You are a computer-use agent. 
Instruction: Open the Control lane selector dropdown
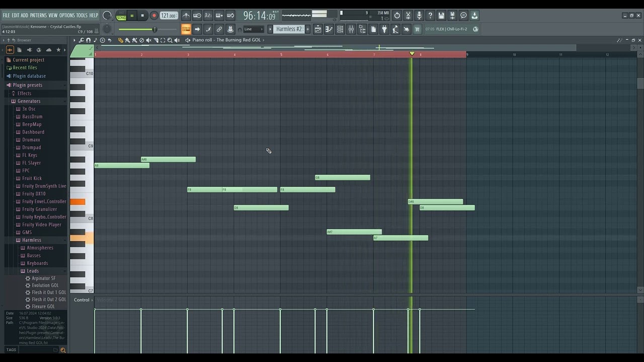tap(83, 300)
